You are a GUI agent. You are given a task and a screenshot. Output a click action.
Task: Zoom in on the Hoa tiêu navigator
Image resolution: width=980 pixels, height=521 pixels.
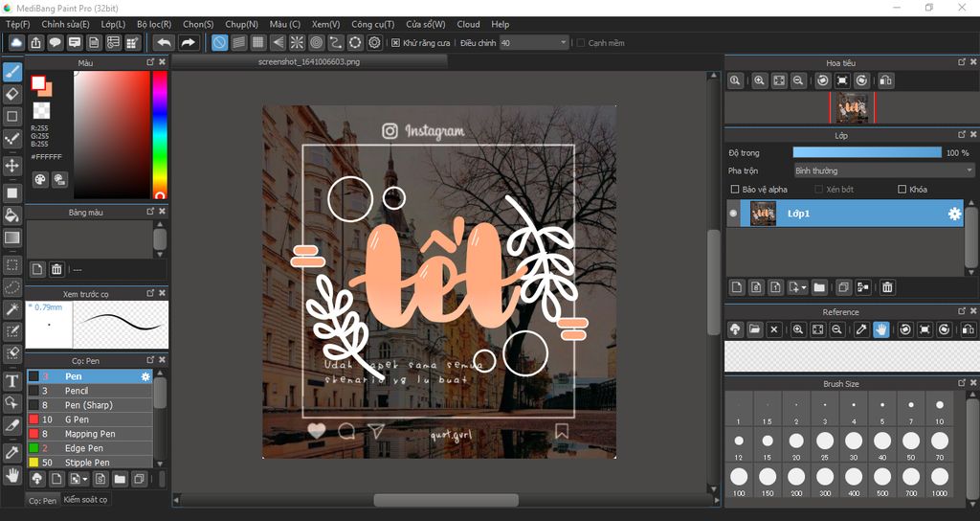click(x=759, y=80)
